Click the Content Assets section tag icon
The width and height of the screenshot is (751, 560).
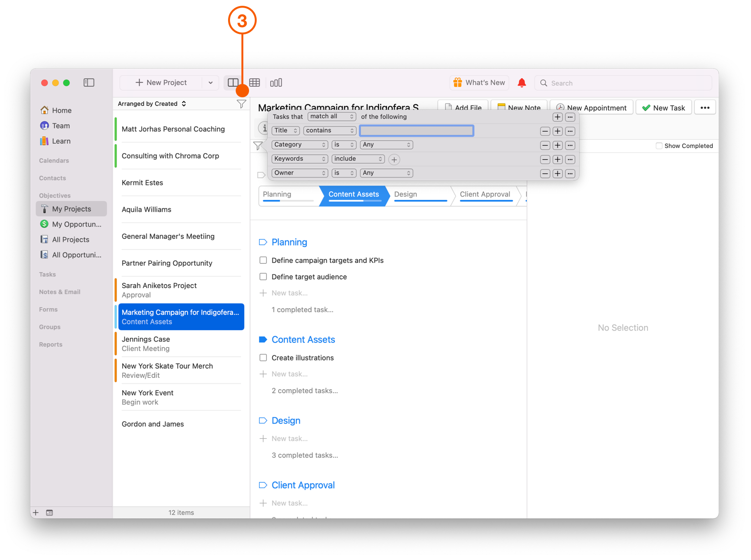click(263, 340)
